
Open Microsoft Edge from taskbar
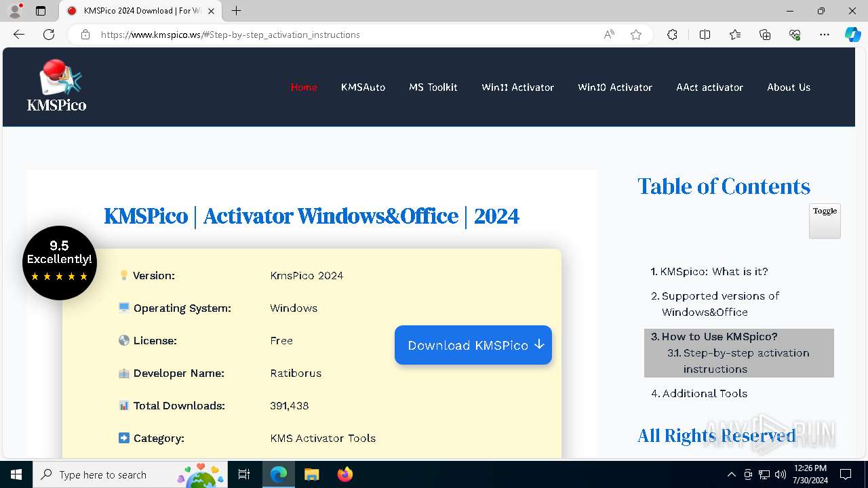coord(279,474)
